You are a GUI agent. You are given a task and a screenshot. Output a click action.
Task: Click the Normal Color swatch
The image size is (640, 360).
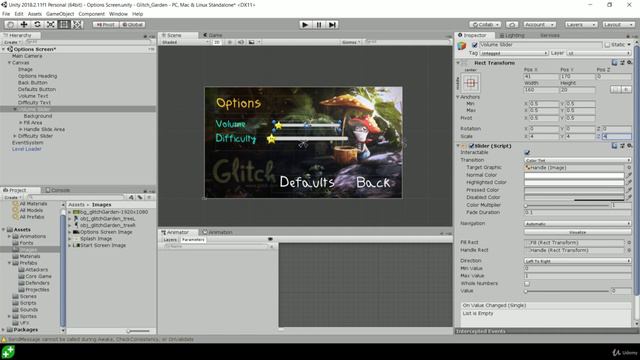coord(574,175)
